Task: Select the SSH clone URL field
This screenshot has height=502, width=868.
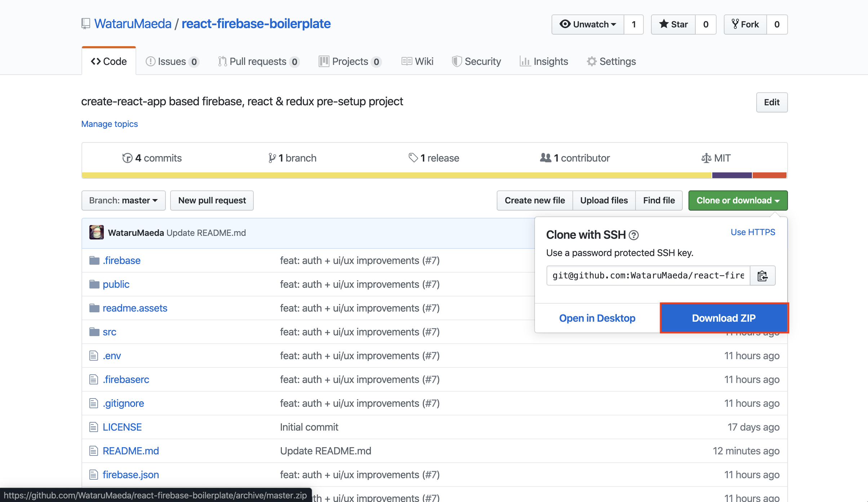Action: pyautogui.click(x=648, y=276)
